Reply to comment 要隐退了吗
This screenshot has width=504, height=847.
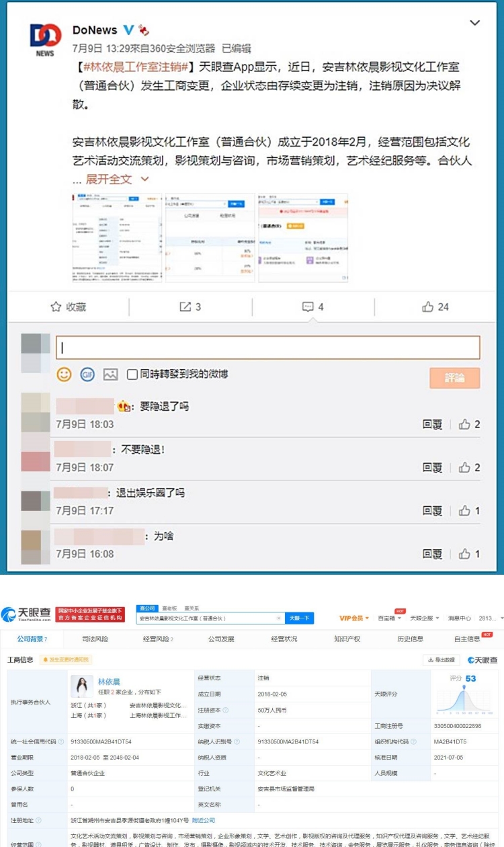click(433, 424)
